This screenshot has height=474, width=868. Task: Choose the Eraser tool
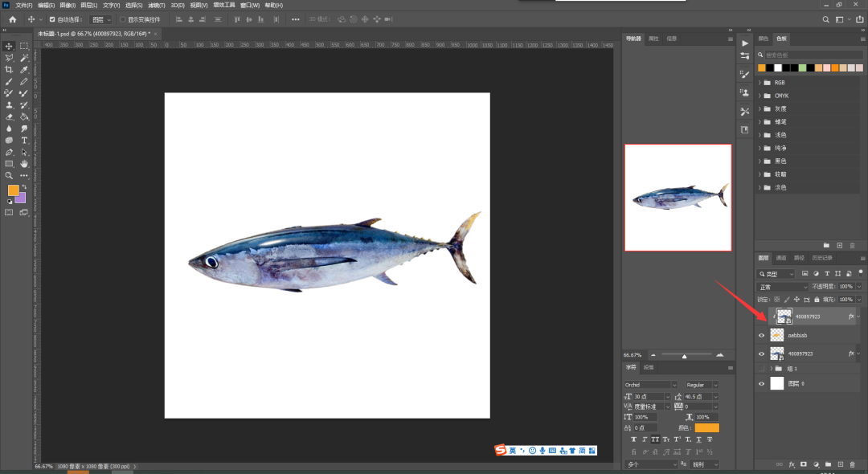point(9,116)
